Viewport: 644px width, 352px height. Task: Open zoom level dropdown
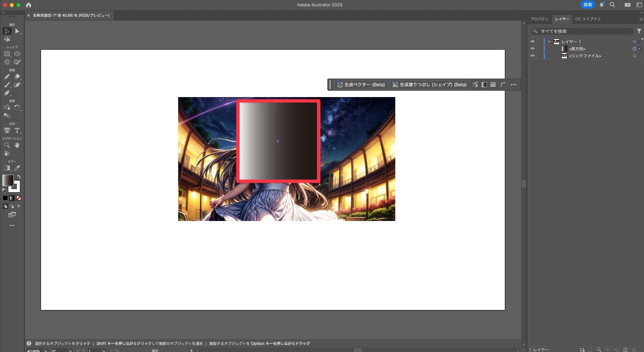[46, 351]
